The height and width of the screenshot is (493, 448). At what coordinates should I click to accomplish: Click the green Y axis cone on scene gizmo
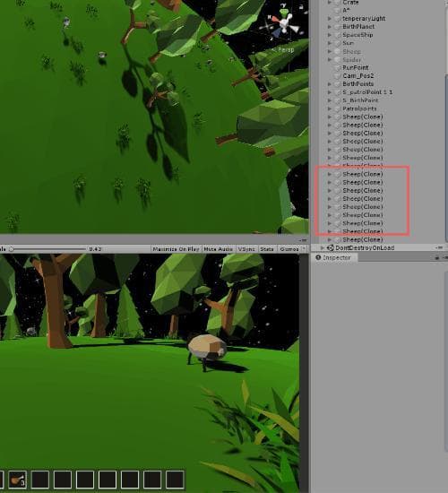tap(284, 13)
